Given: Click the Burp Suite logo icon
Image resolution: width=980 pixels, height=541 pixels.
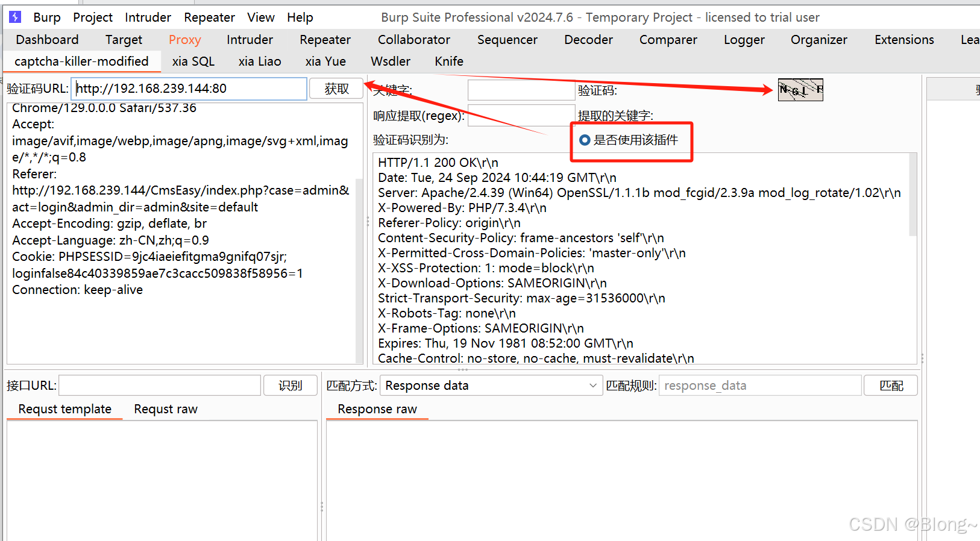Looking at the screenshot, I should (15, 17).
